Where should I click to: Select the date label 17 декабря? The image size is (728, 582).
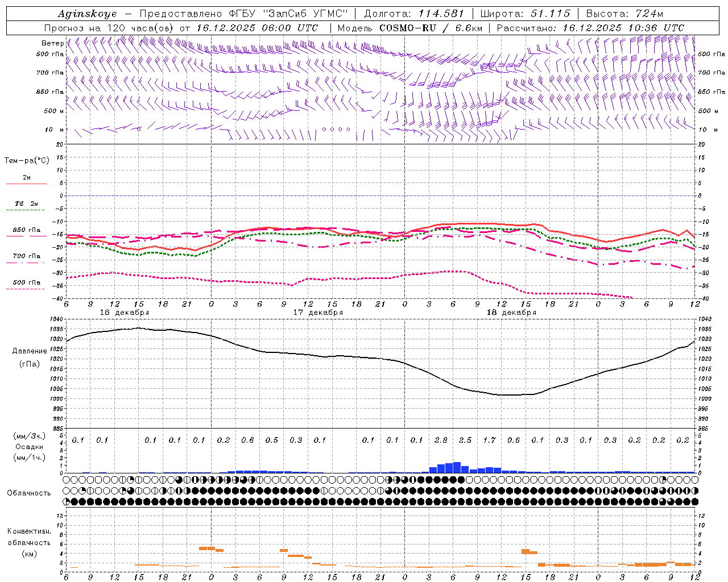click(x=318, y=313)
